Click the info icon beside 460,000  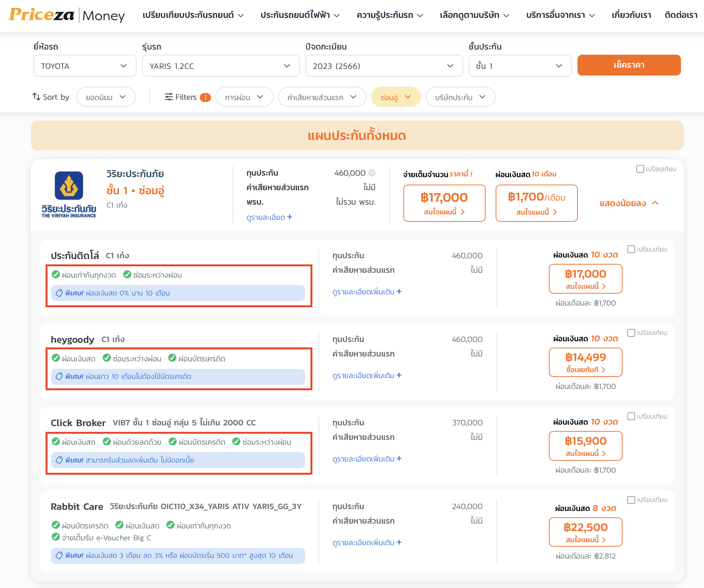point(372,173)
